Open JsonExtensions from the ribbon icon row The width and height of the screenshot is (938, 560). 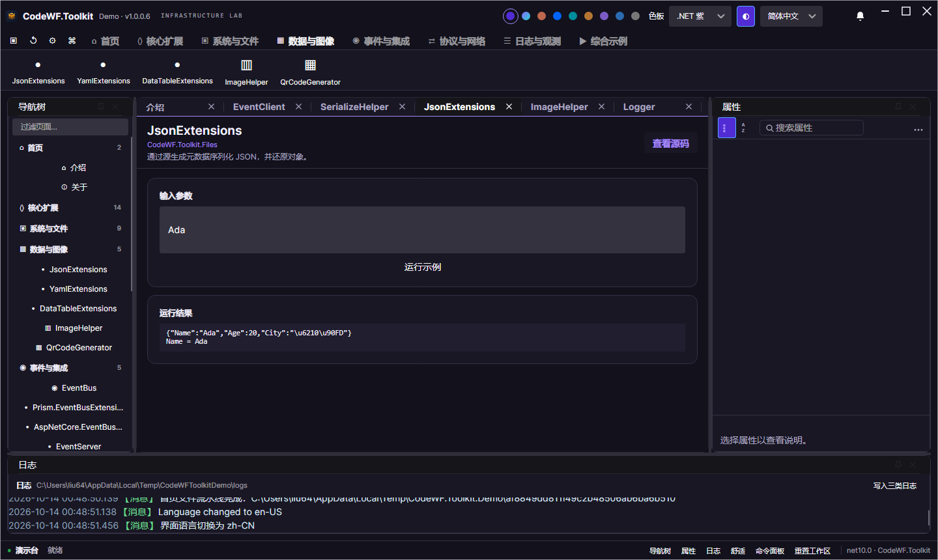point(38,72)
